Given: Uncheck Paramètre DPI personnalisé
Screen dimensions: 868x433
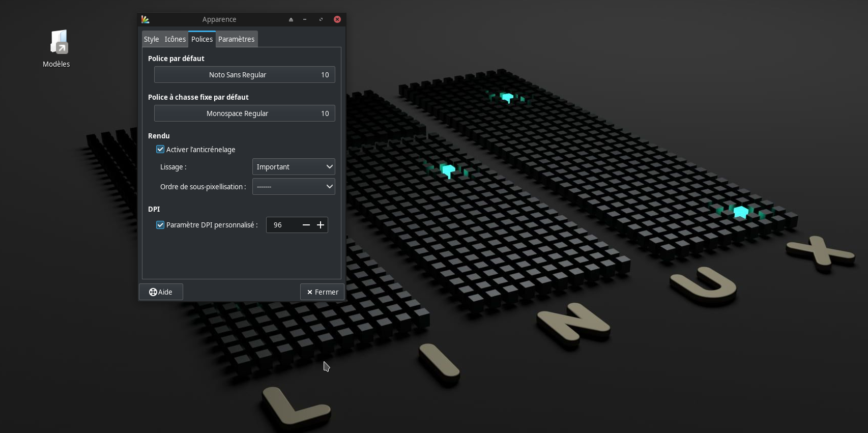Looking at the screenshot, I should pos(160,225).
